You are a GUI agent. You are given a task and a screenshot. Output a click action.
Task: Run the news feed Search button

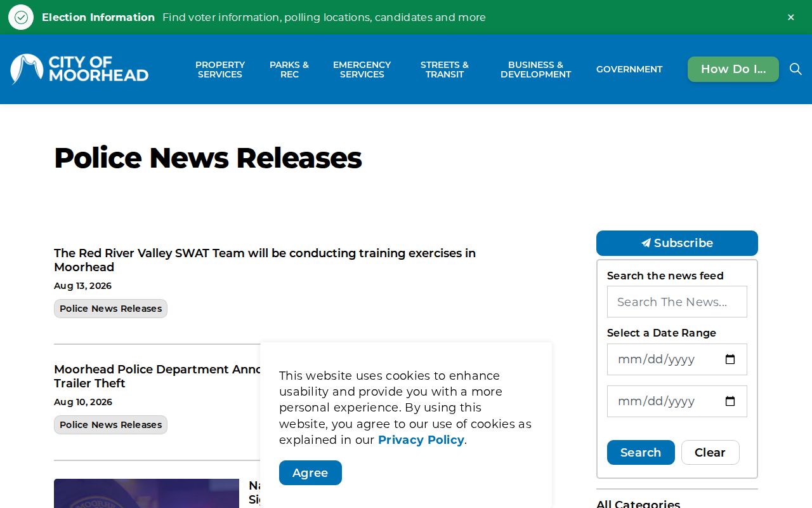(641, 452)
